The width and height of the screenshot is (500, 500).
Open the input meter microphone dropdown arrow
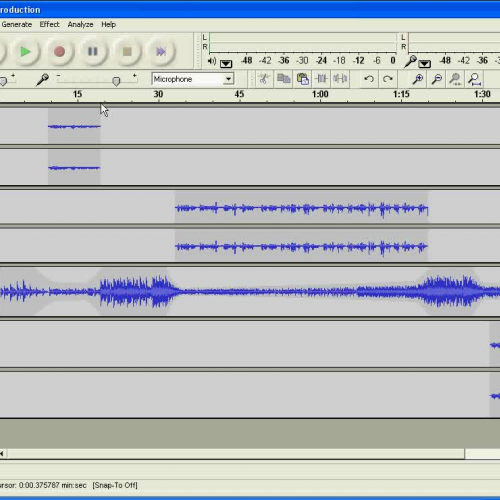425,63
